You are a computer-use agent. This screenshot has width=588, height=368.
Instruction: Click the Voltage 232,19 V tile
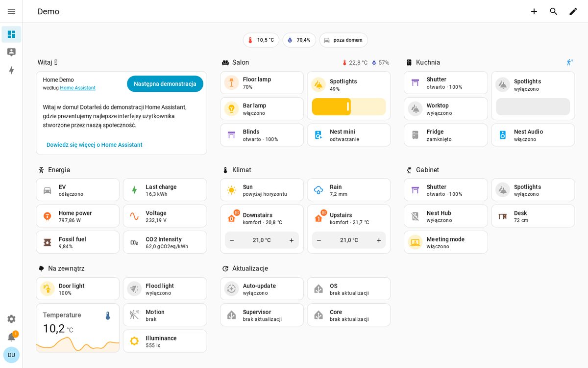tap(165, 216)
